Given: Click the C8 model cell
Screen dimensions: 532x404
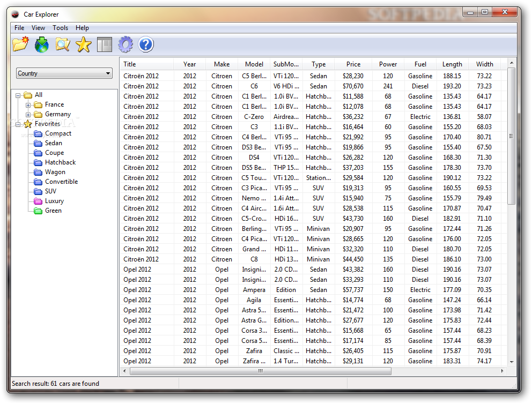Looking at the screenshot, I should click(254, 259).
